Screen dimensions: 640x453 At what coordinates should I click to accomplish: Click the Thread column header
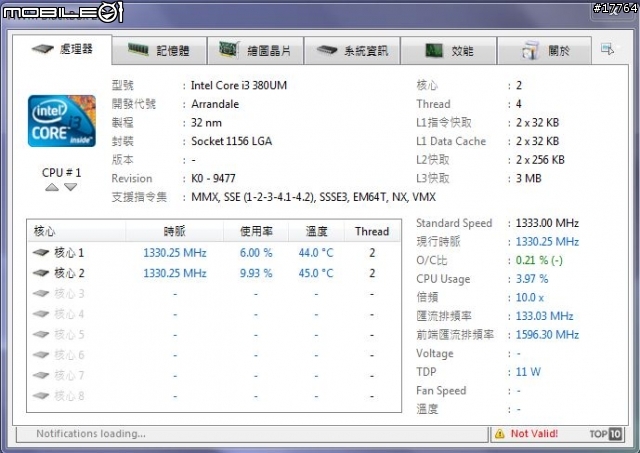coord(372,231)
